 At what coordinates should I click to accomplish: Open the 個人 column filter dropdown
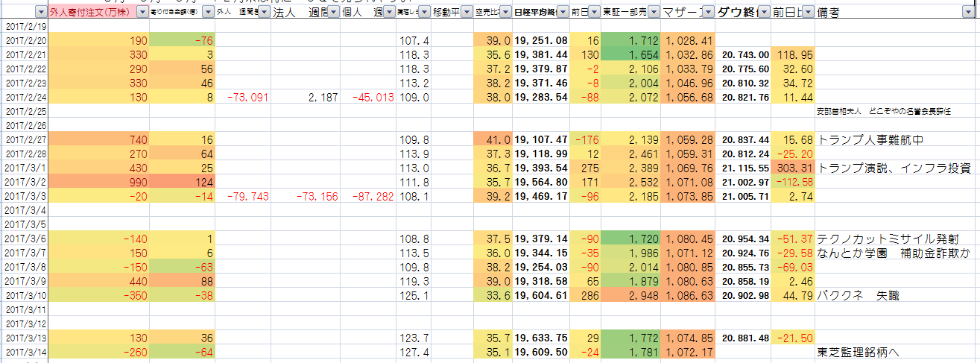pos(390,13)
